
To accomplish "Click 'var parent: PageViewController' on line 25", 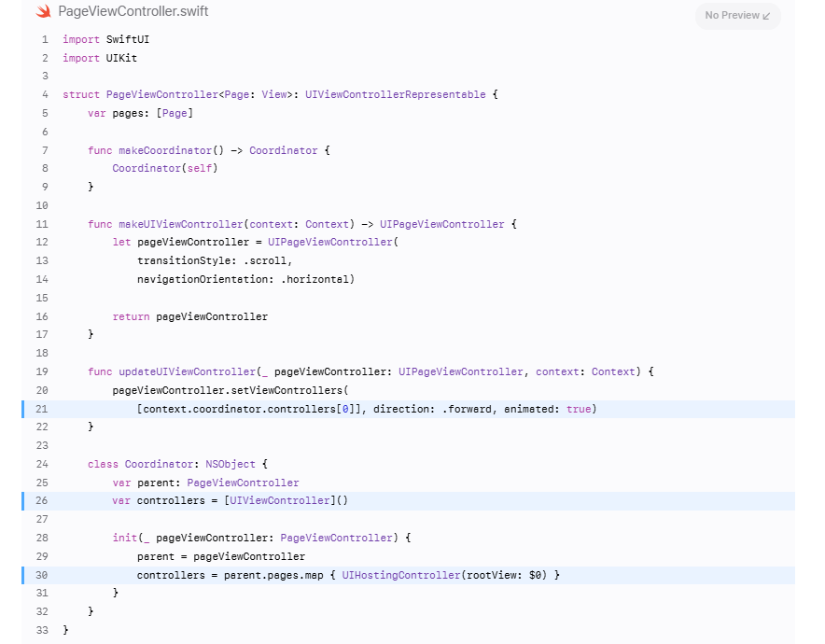I will pyautogui.click(x=205, y=483).
